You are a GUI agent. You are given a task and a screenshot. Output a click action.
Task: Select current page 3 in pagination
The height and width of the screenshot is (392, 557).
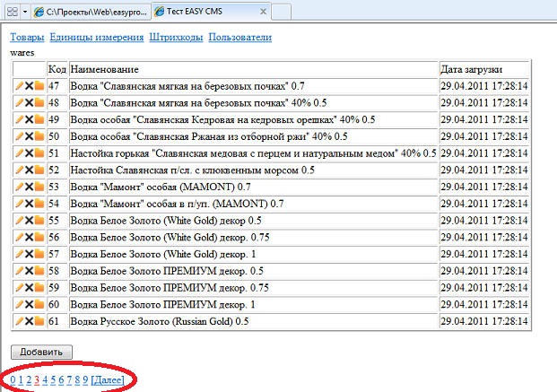tap(37, 380)
